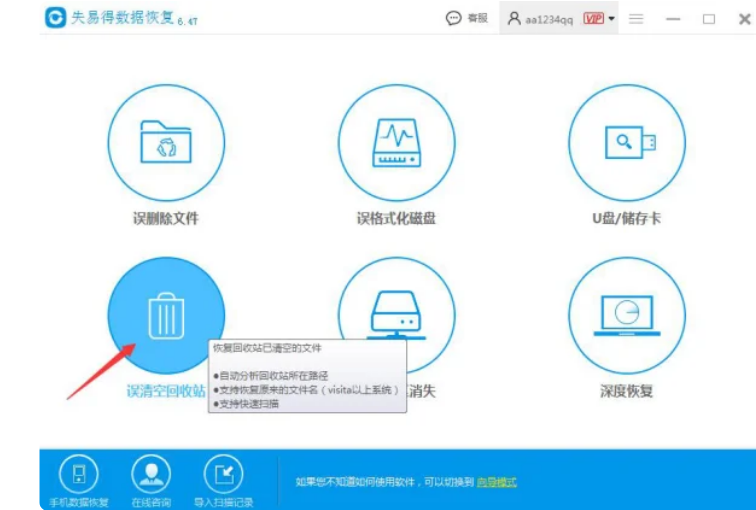This screenshot has width=756, height=510.
Task: Launch the 深度恢复 deep recovery laptop icon
Action: (x=627, y=315)
